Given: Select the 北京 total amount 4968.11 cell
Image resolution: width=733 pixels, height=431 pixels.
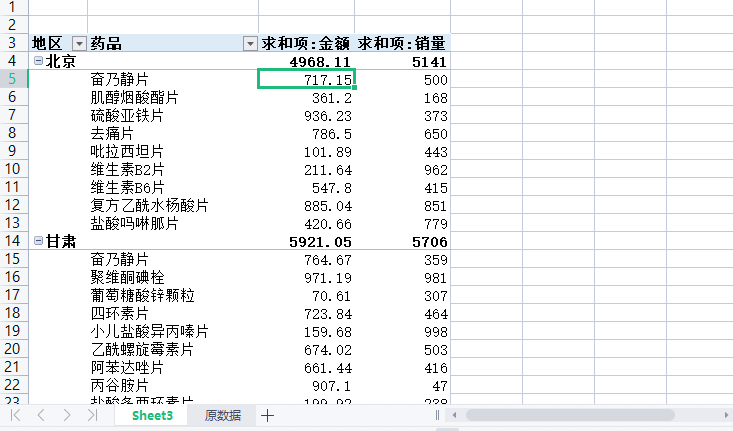Looking at the screenshot, I should 306,61.
